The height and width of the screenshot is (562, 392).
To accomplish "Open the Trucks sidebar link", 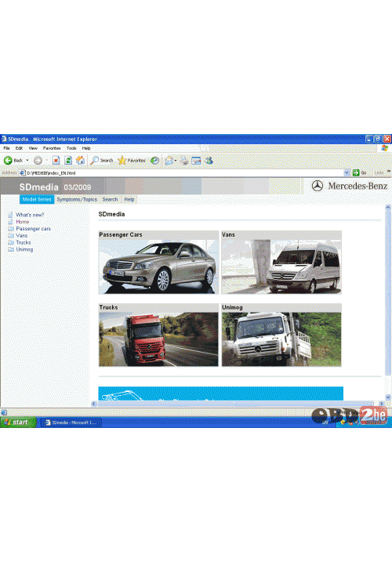I will [24, 242].
